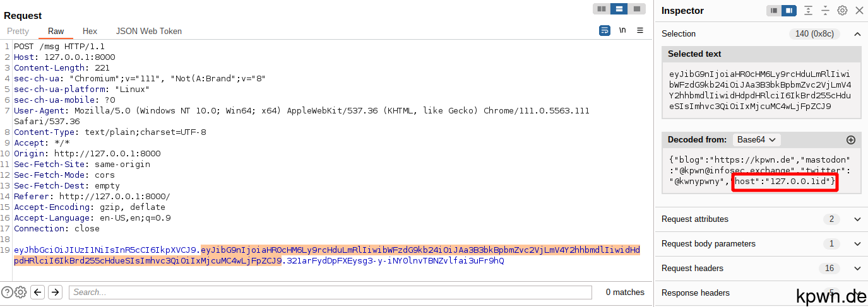Image resolution: width=868 pixels, height=307 pixels.
Task: Switch request layout to combined single view
Action: point(636,9)
